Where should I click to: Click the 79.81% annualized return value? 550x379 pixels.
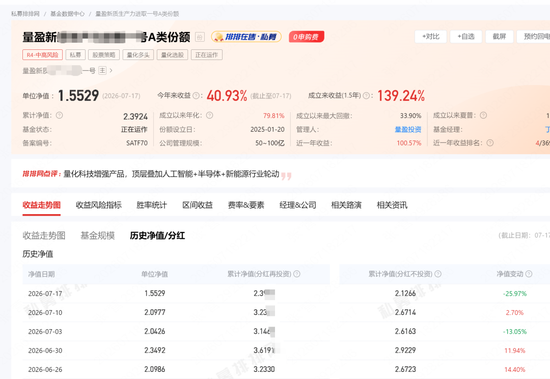[x=274, y=115]
